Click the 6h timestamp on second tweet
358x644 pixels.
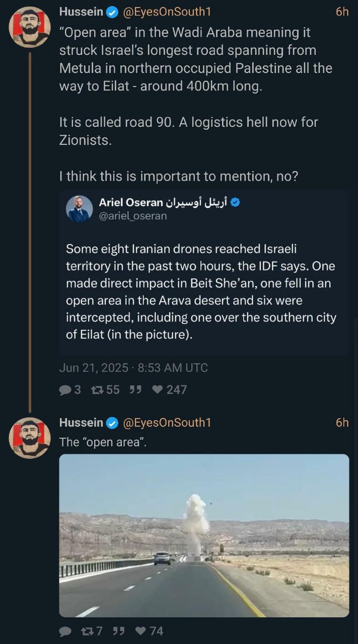click(342, 422)
